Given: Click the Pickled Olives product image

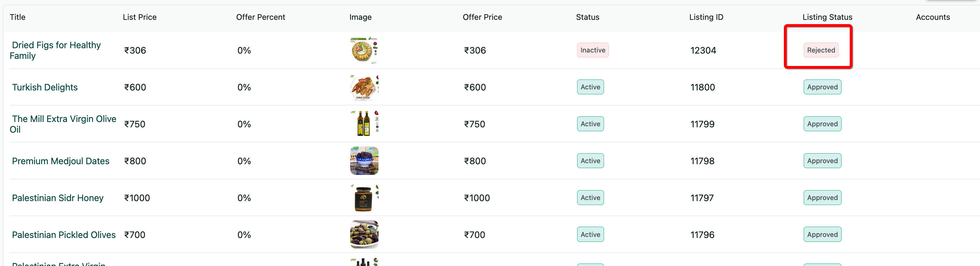Looking at the screenshot, I should coord(364,235).
